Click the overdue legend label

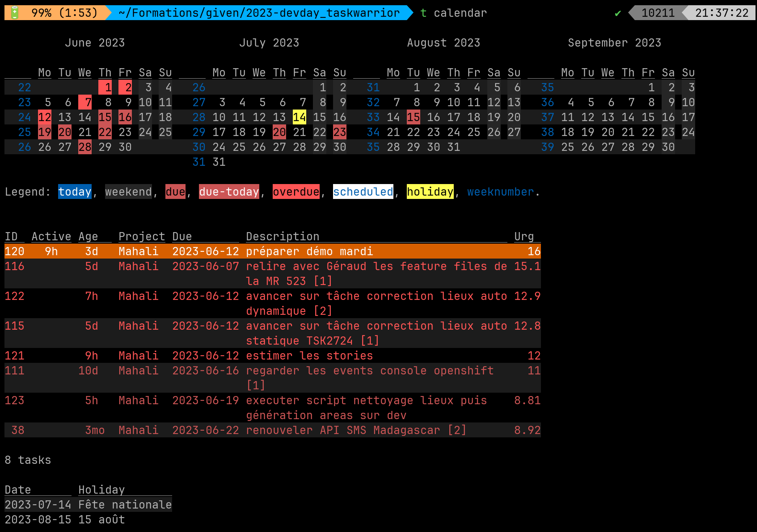click(x=296, y=191)
